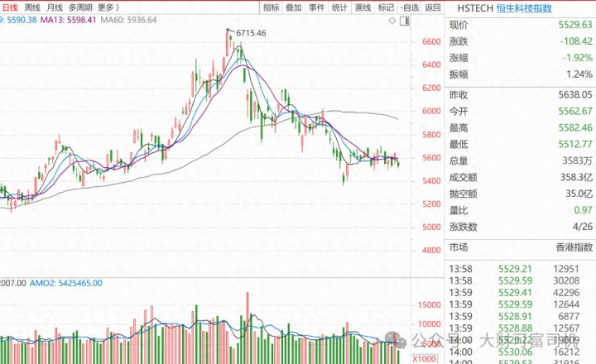The height and width of the screenshot is (364, 596).
Task: Click the 5590.38 moving average value
Action: pos(22,20)
